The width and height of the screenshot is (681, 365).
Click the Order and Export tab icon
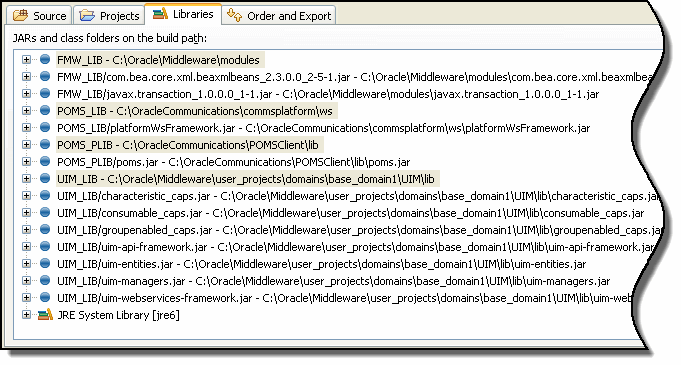[x=235, y=15]
